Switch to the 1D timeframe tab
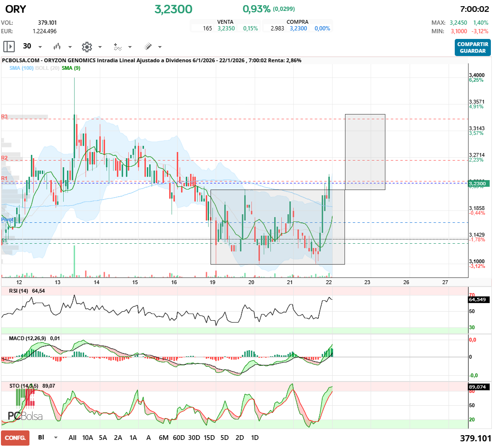 click(x=255, y=438)
